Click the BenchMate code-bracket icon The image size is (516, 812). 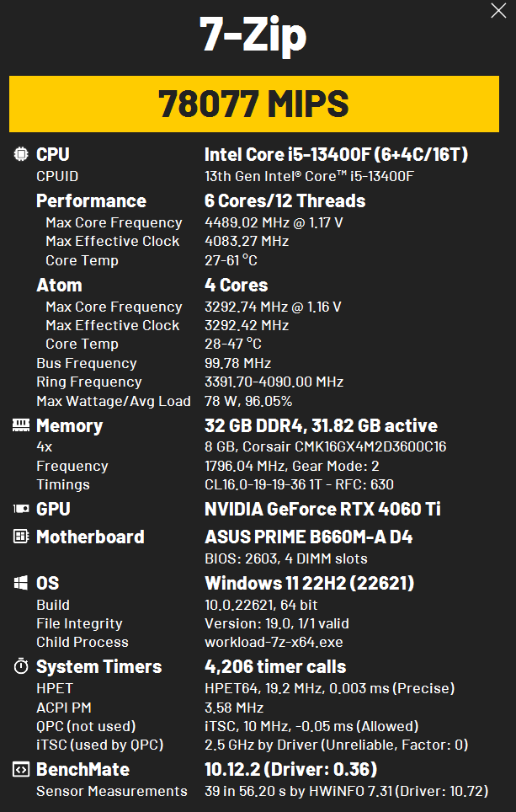[x=21, y=770]
